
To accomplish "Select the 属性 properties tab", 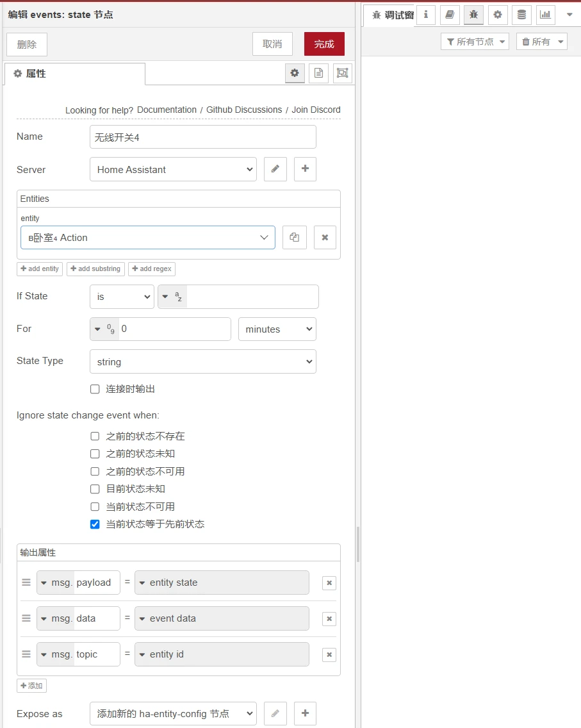I will point(75,74).
